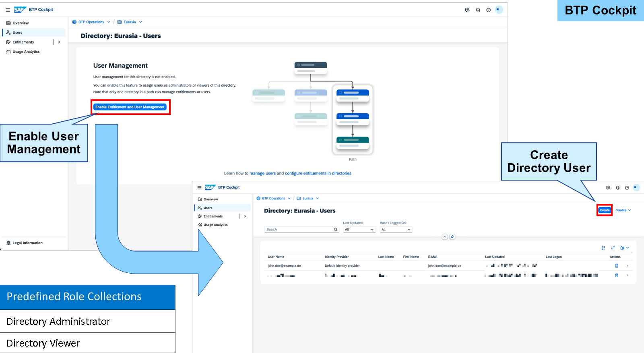Image resolution: width=644 pixels, height=353 pixels.
Task: Click the headset support icon in users list window
Action: [x=617, y=188]
